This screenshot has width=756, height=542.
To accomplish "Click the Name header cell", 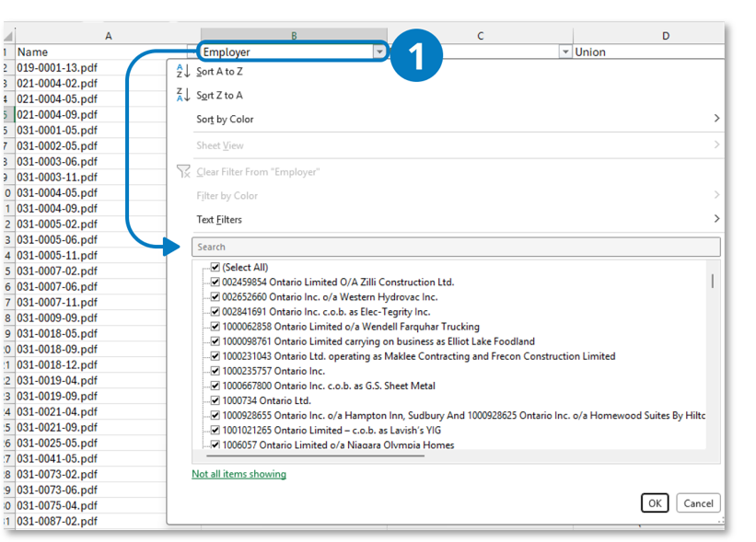I will (x=101, y=52).
